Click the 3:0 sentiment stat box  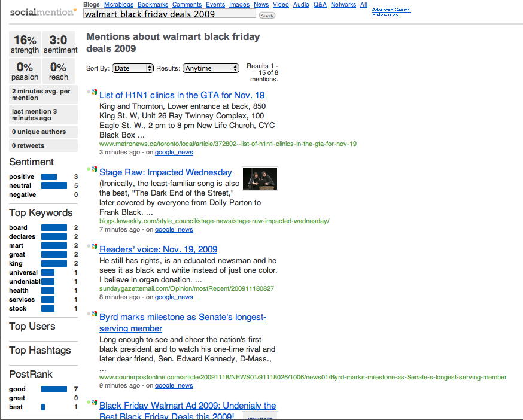(x=59, y=44)
